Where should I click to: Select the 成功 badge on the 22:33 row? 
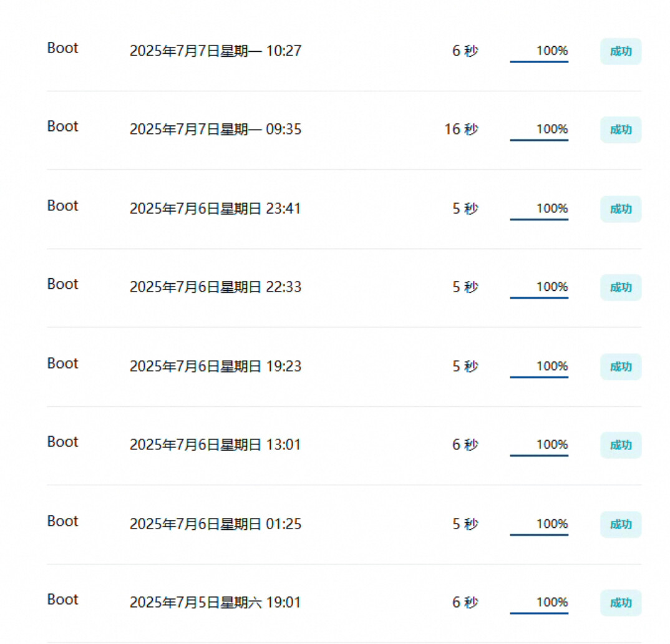coord(621,288)
